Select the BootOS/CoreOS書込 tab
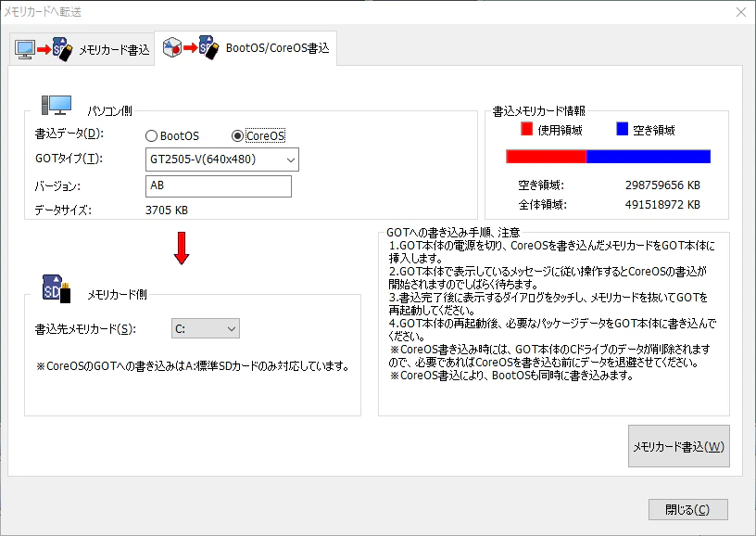756x536 pixels. [x=246, y=48]
